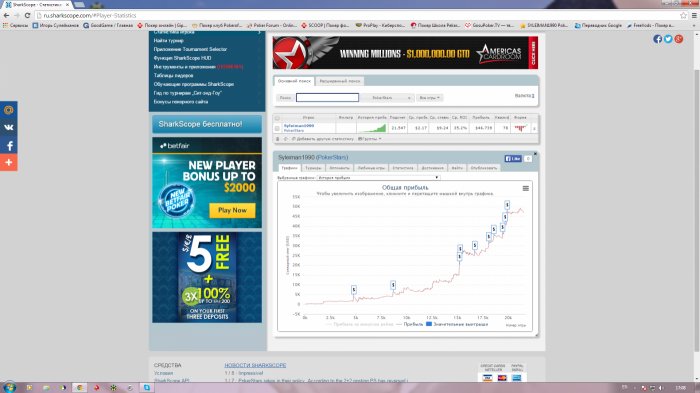Open the Tournaments tab of player panel
700x393 pixels.
click(x=313, y=168)
